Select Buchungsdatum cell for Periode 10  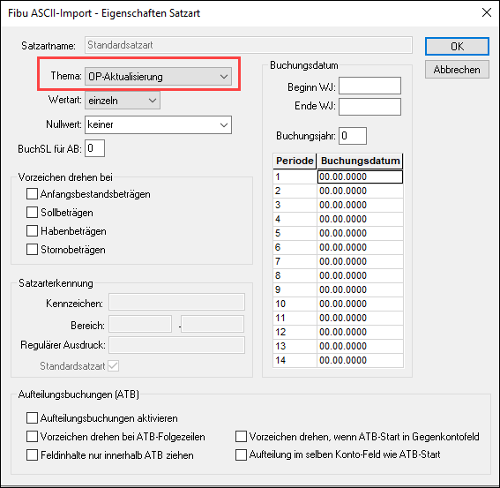(360, 304)
